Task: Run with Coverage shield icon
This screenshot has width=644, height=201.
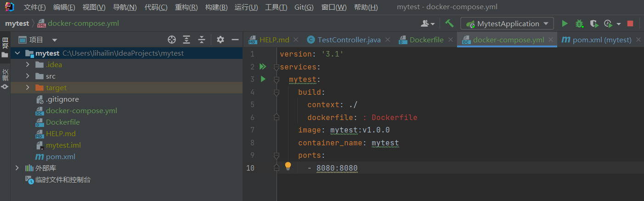Action: pyautogui.click(x=594, y=23)
